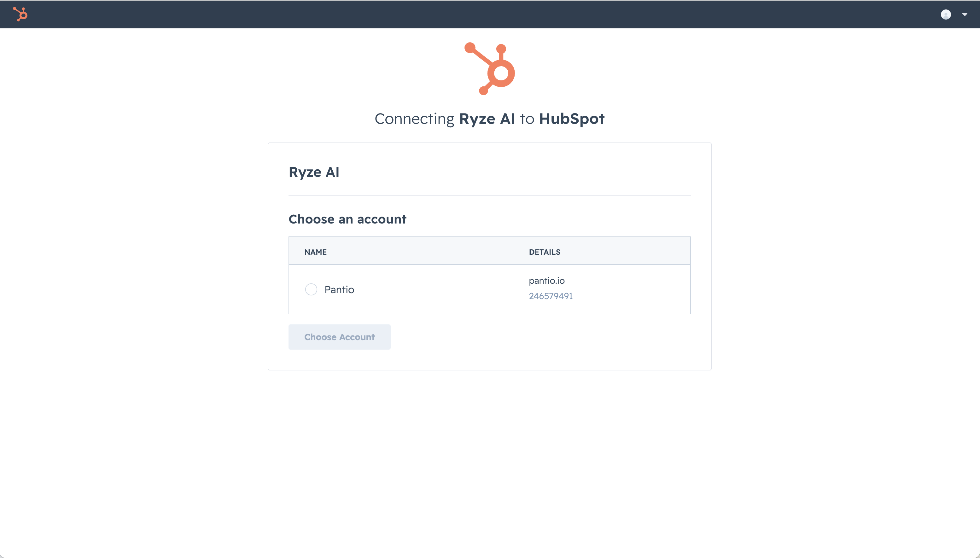Click the NAME column header
980x558 pixels.
click(x=315, y=252)
